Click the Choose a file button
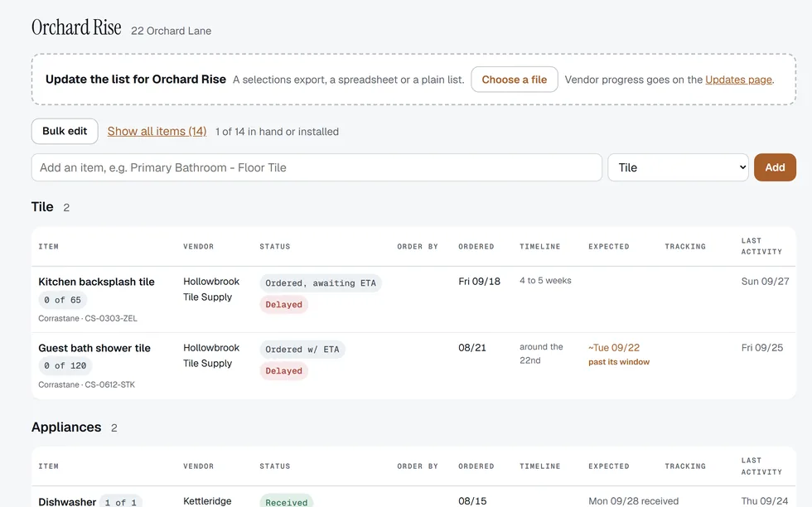 pyautogui.click(x=515, y=80)
